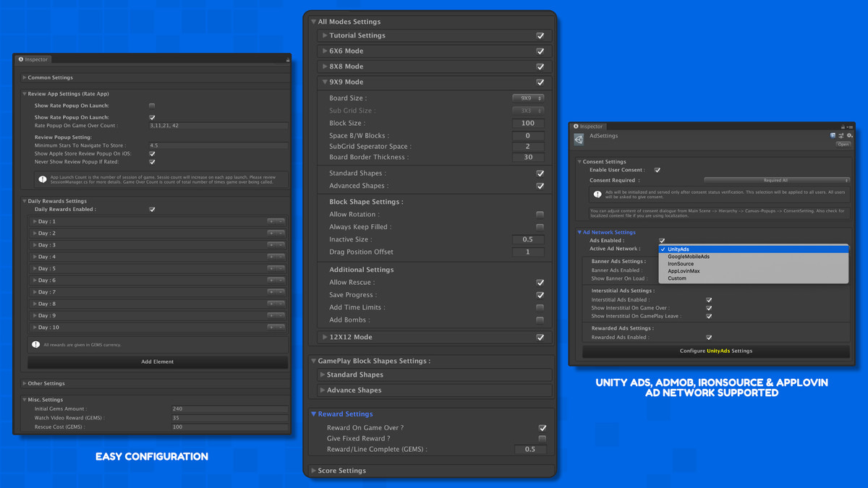Expand the Day : 7 row
The height and width of the screenshot is (488, 868).
click(x=35, y=292)
